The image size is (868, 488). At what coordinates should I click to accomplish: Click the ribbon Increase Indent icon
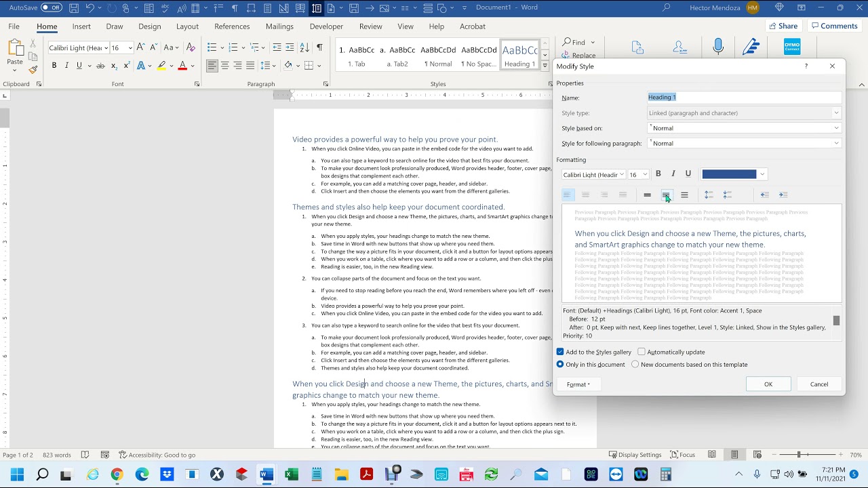[290, 47]
